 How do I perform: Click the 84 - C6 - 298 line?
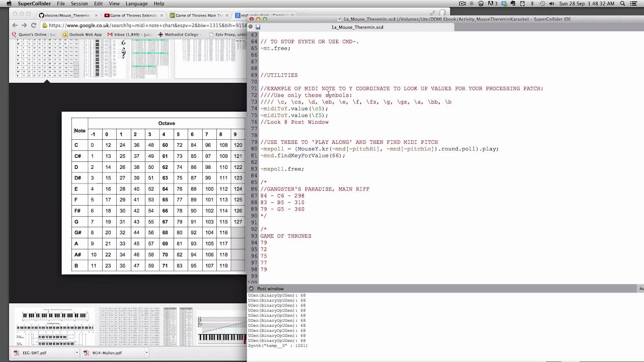[x=282, y=196]
